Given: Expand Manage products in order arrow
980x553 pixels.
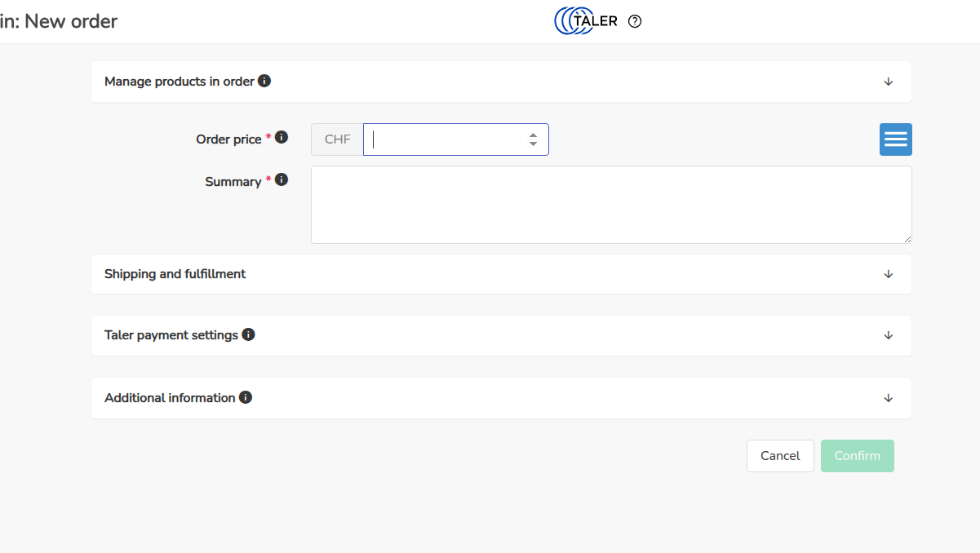Looking at the screenshot, I should pos(889,82).
